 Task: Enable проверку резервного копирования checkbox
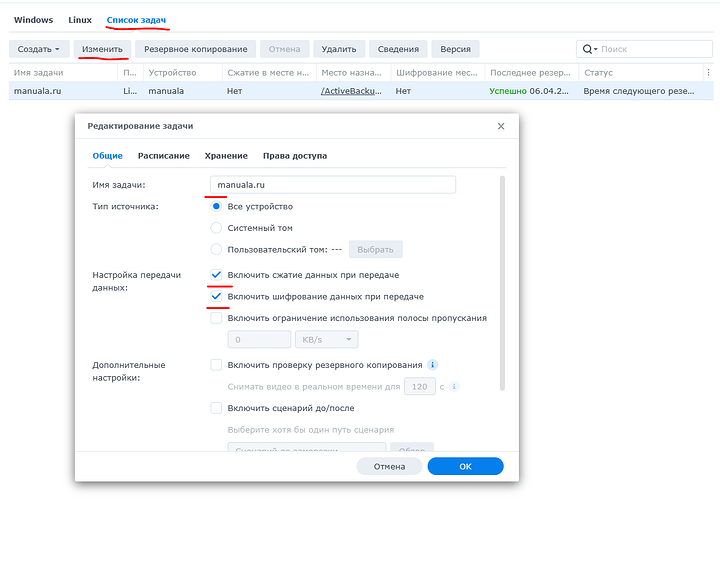click(216, 365)
